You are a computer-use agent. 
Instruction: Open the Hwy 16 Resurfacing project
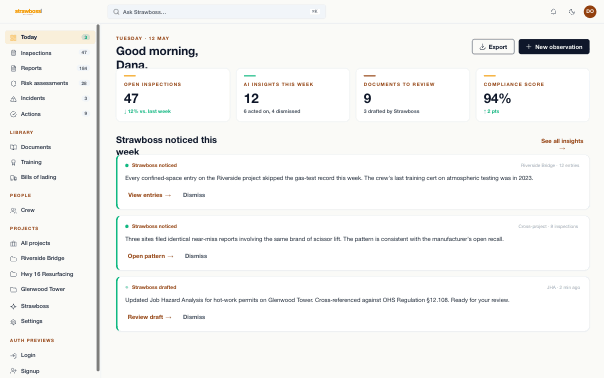coord(50,274)
